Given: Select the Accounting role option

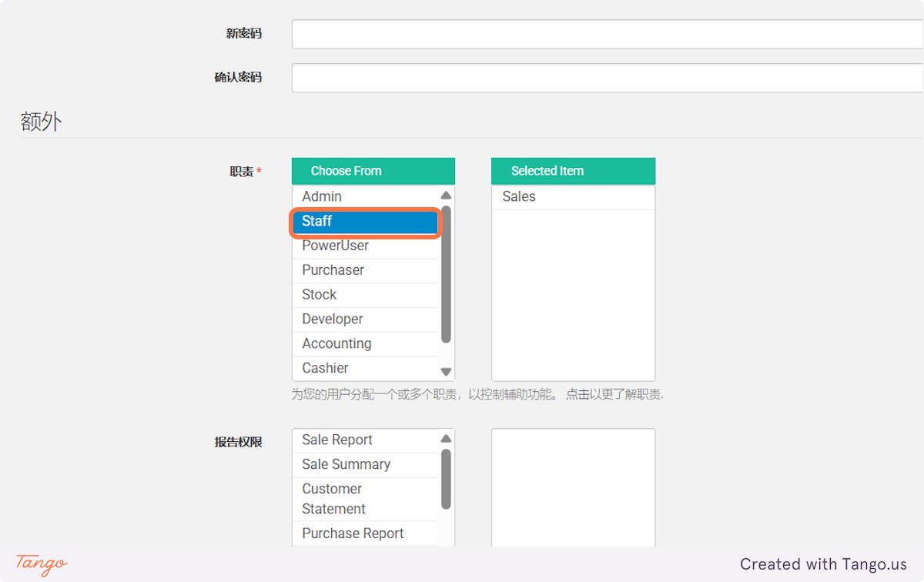Looking at the screenshot, I should pyautogui.click(x=365, y=345).
